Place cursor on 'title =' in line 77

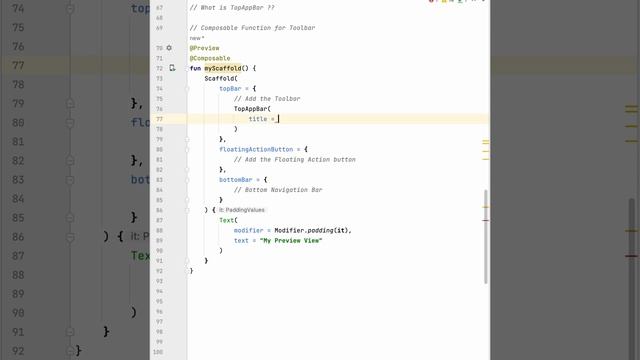(262, 119)
